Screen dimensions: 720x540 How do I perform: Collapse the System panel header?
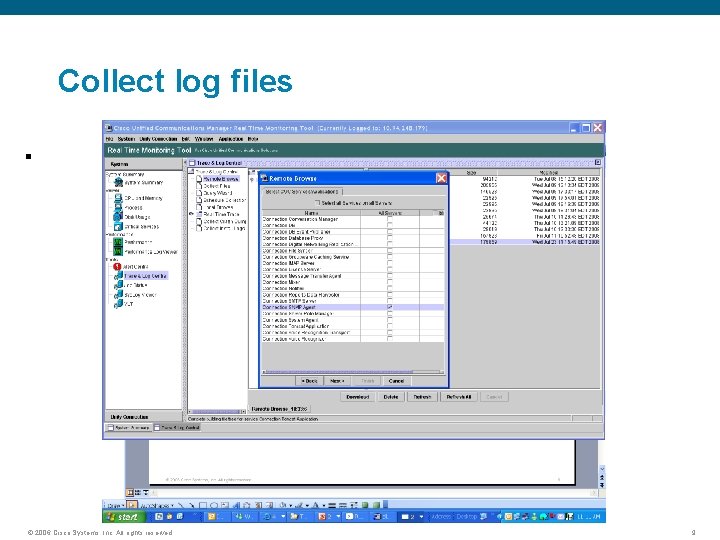[x=144, y=164]
